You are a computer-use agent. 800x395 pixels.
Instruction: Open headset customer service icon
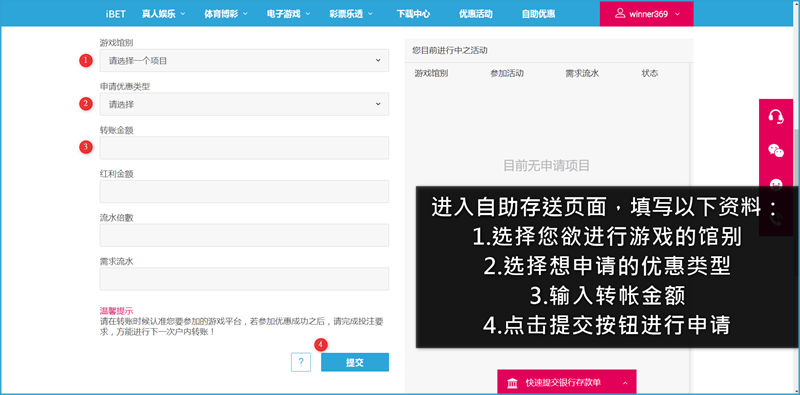coord(776,116)
